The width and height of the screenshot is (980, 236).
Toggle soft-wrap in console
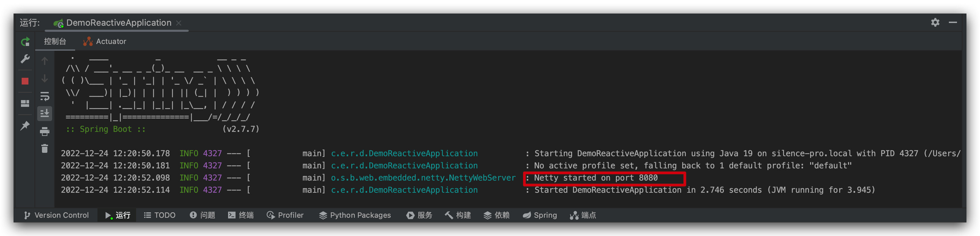(45, 96)
